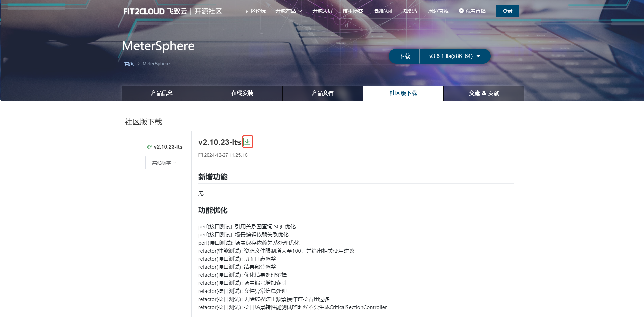Click the MeterSphere page title
The image size is (644, 317).
(x=158, y=46)
